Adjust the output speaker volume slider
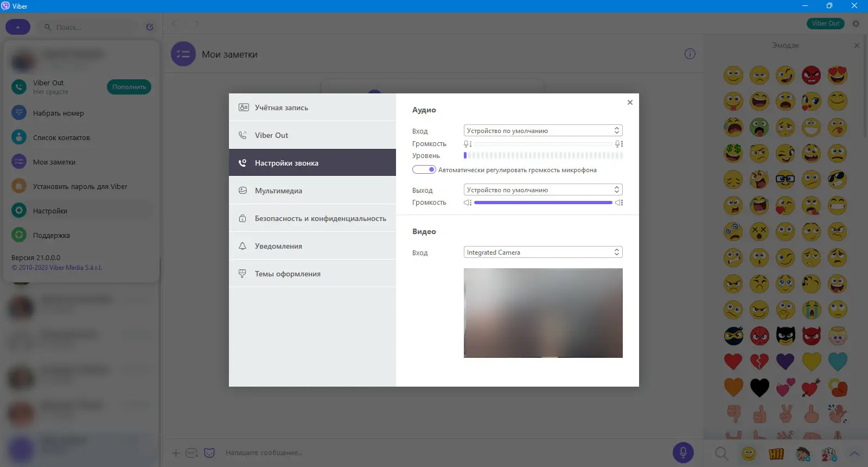The height and width of the screenshot is (467, 868). click(x=543, y=203)
